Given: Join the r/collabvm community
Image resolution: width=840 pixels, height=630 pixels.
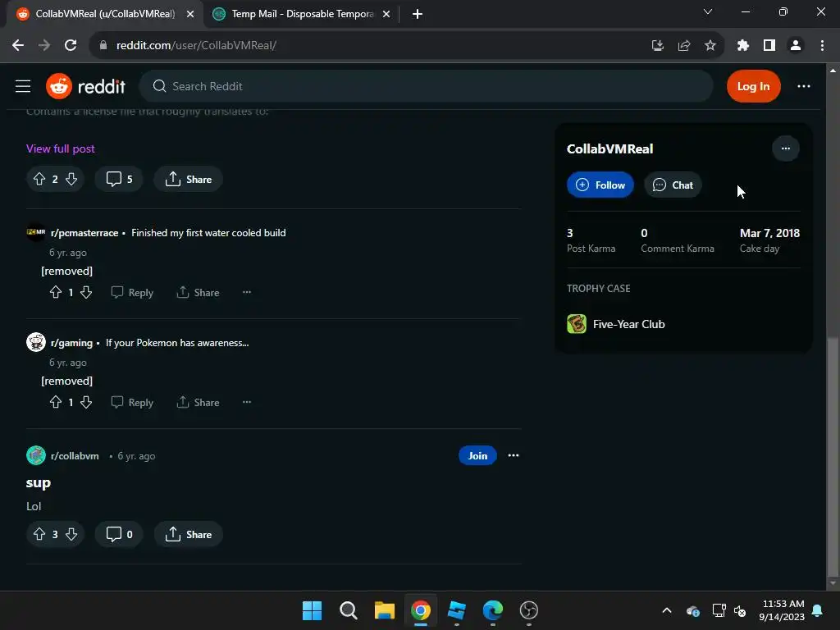Looking at the screenshot, I should (477, 455).
